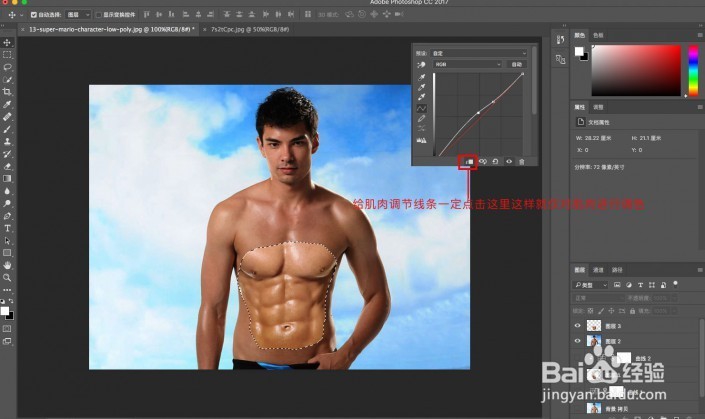The width and height of the screenshot is (705, 419).
Task: Select the Rectangle shape tool
Action: pyautogui.click(x=7, y=253)
